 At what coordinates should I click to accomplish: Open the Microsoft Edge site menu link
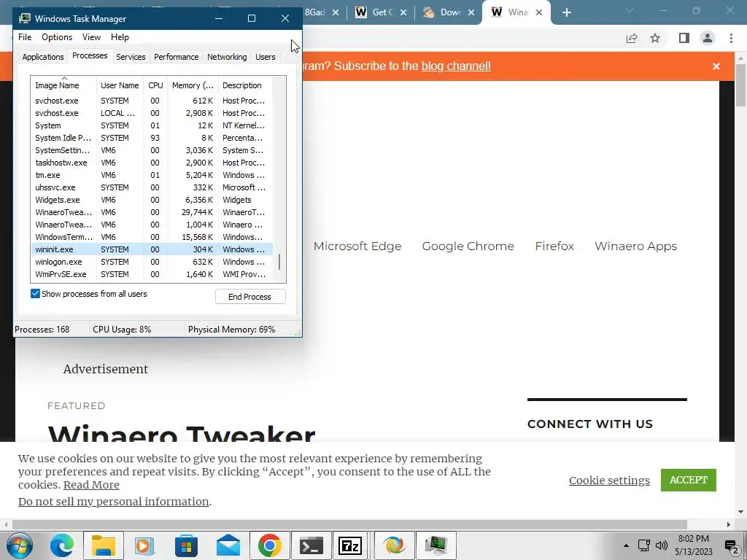click(x=357, y=246)
